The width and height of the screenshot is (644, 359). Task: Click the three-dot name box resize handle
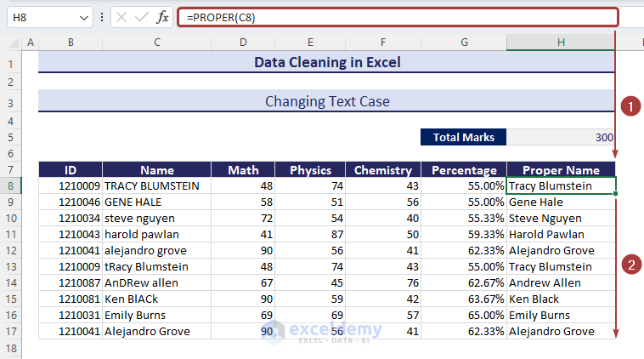coord(103,17)
